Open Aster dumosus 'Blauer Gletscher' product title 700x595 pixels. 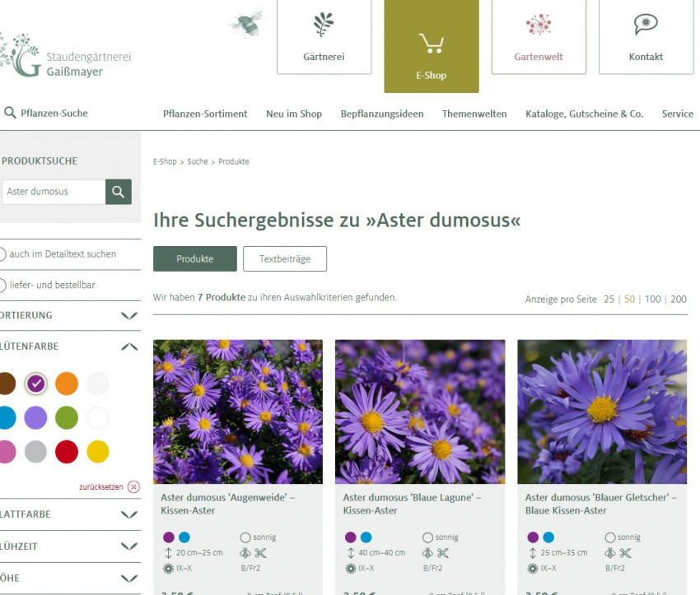(x=601, y=504)
